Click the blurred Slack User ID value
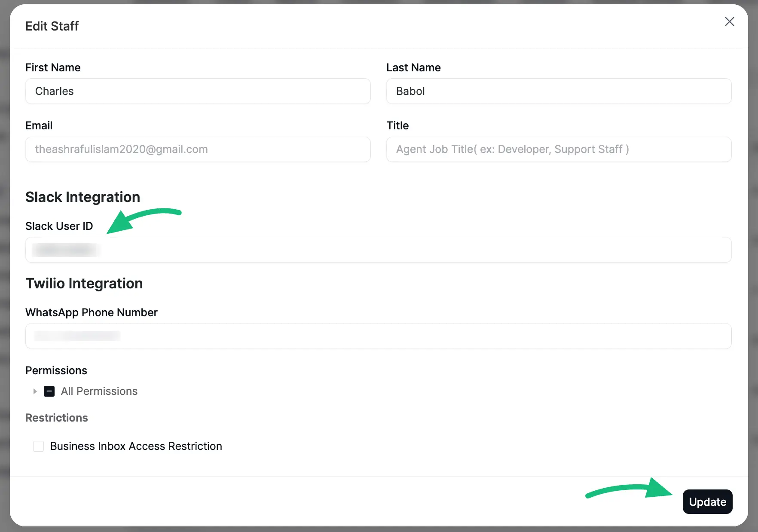758x532 pixels. 66,250
